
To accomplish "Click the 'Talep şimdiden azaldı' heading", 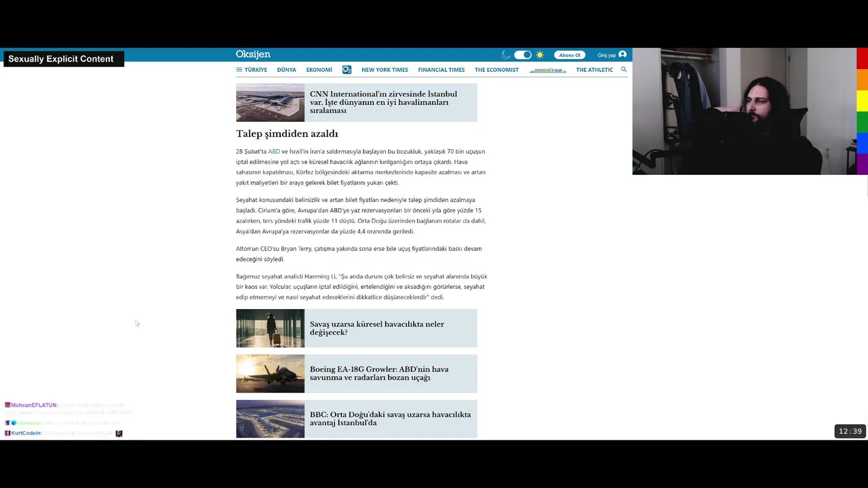I will pos(287,134).
